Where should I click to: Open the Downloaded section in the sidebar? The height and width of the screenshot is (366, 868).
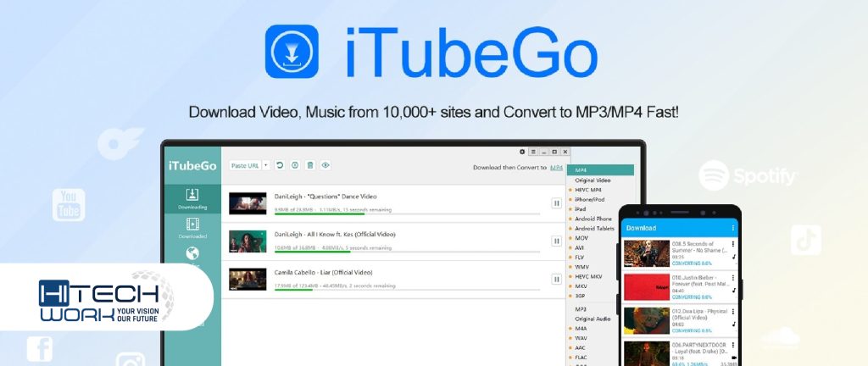[192, 228]
